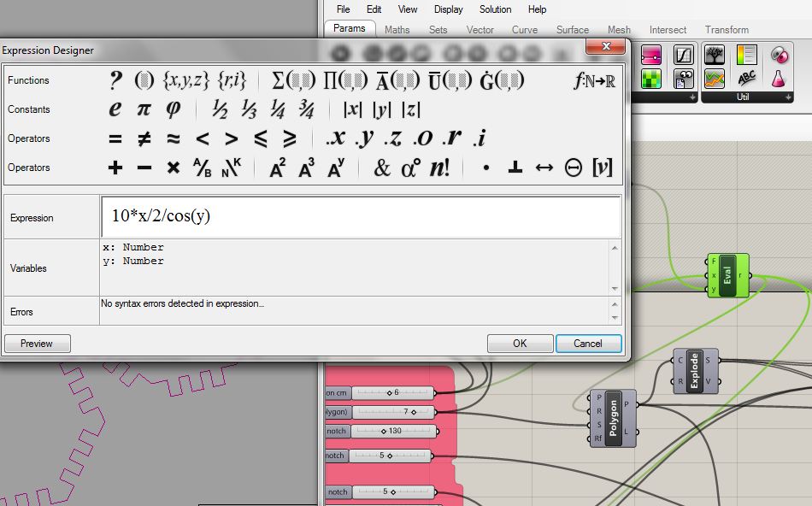This screenshot has width=812, height=506.
Task: Insert the constant π
Action: (x=144, y=109)
